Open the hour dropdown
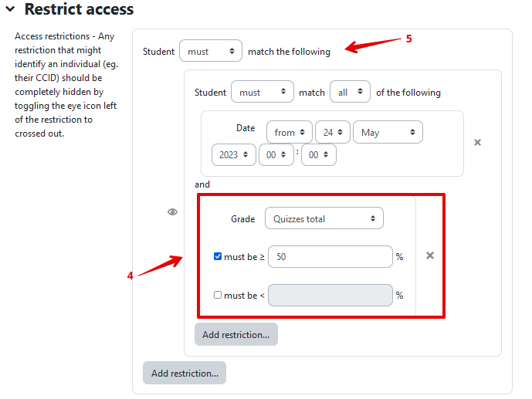Viewport: 532px width, 399px height. click(276, 155)
